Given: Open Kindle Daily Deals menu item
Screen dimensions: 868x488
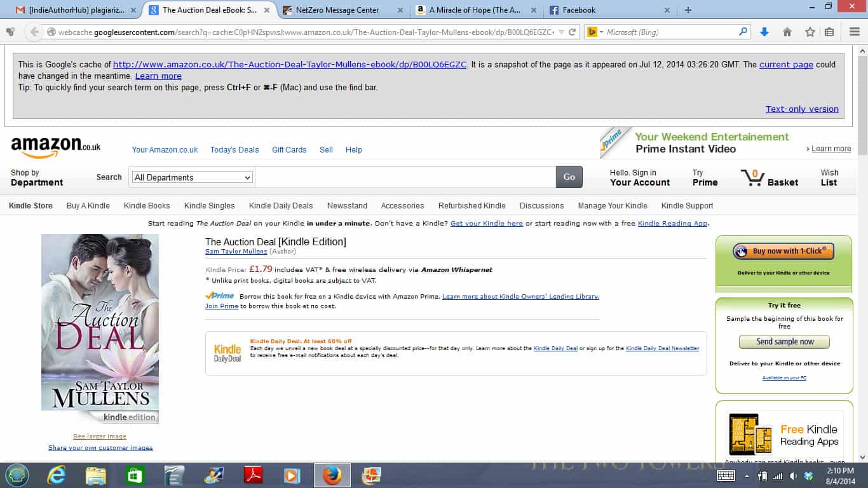Looking at the screenshot, I should point(281,205).
